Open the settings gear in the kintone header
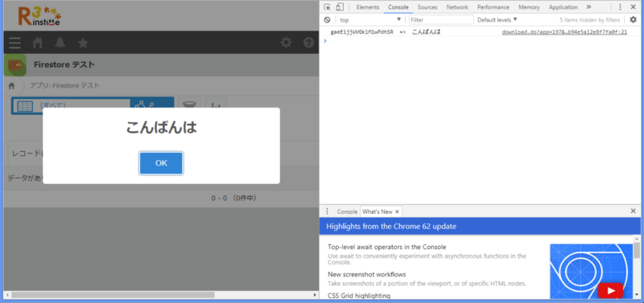The width and height of the screenshot is (644, 303). click(286, 43)
